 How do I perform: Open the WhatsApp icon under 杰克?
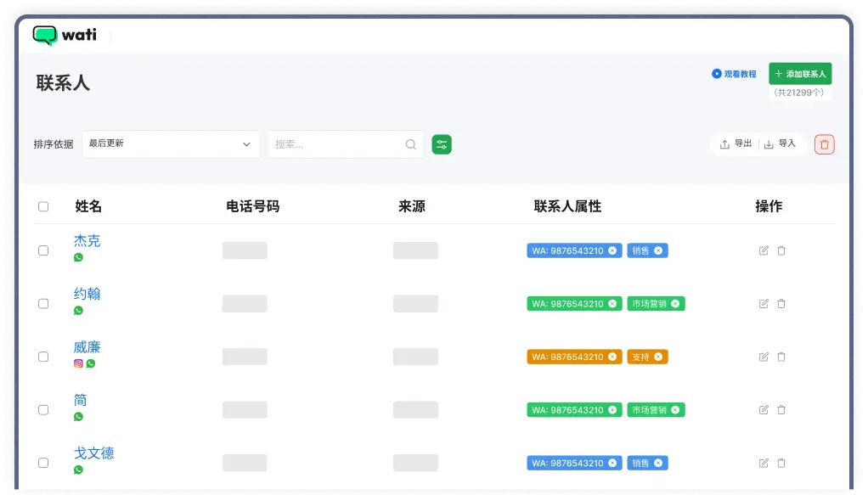tap(78, 257)
